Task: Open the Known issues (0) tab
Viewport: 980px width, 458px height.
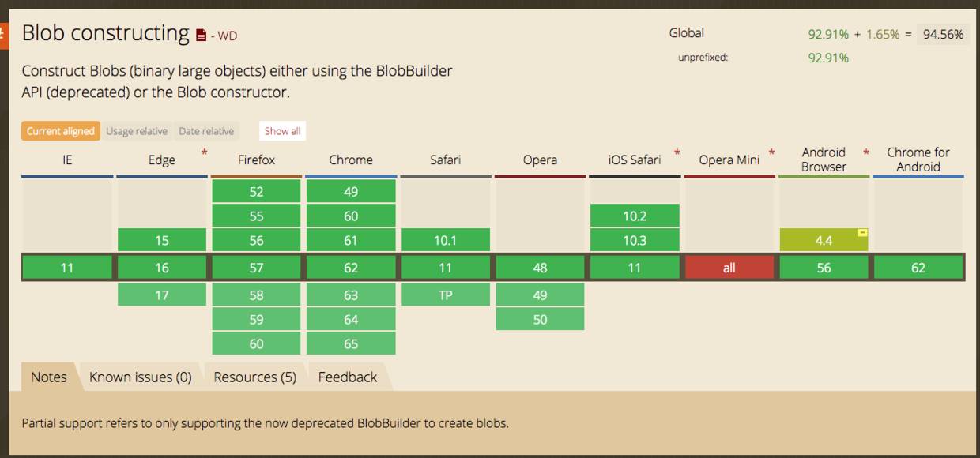Action: point(141,377)
